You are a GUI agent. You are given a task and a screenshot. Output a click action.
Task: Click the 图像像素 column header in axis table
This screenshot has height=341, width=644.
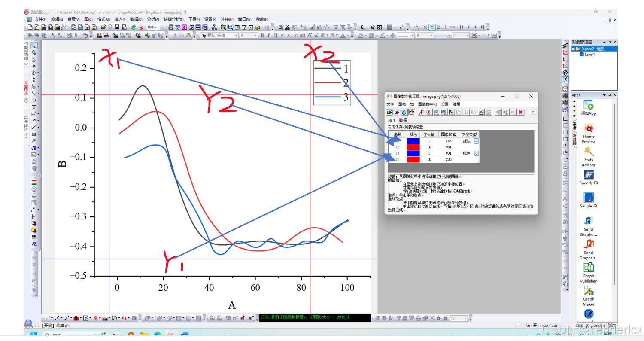[x=448, y=134]
